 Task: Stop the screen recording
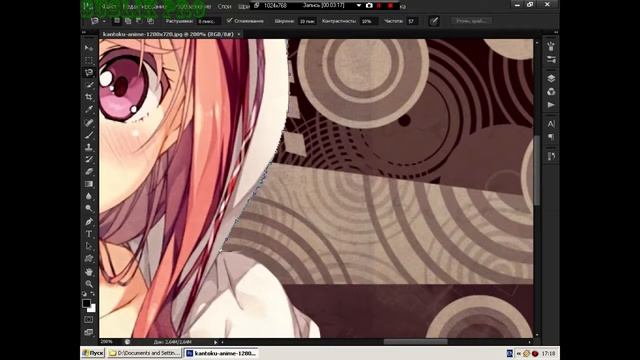(x=390, y=6)
